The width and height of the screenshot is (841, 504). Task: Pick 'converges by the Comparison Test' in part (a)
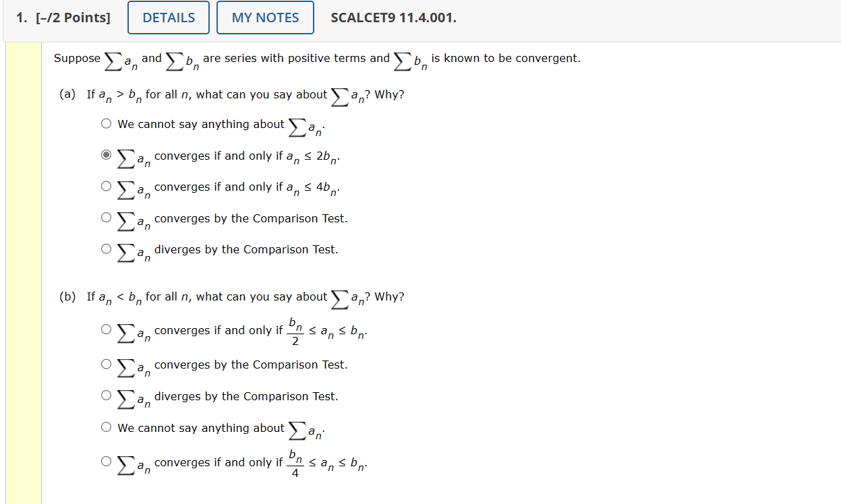click(106, 217)
